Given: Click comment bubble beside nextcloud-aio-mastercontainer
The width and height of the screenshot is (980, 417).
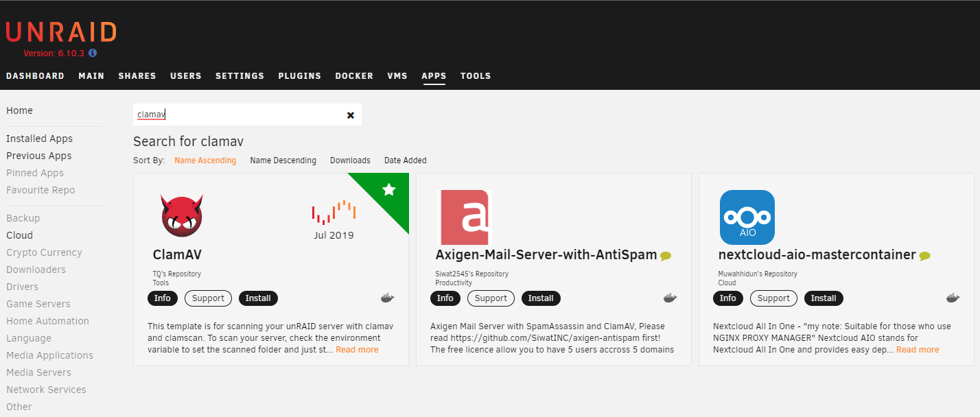Looking at the screenshot, I should pyautogui.click(x=924, y=256).
